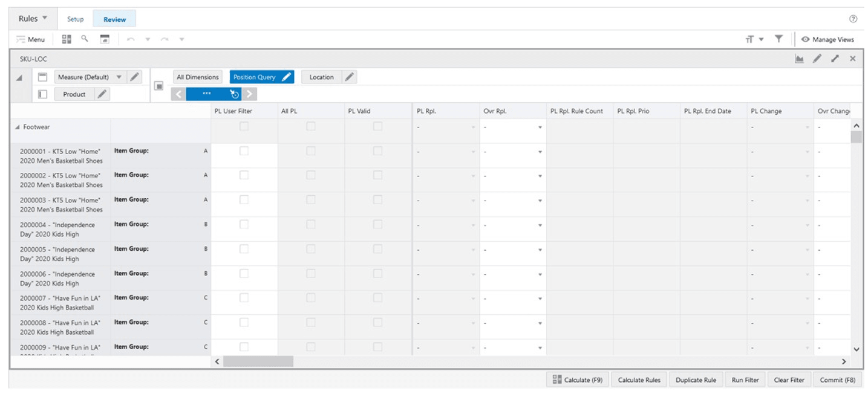The height and width of the screenshot is (394, 868).
Task: Open Ovr Rpl. dropdown for item 2000001
Action: 540,152
